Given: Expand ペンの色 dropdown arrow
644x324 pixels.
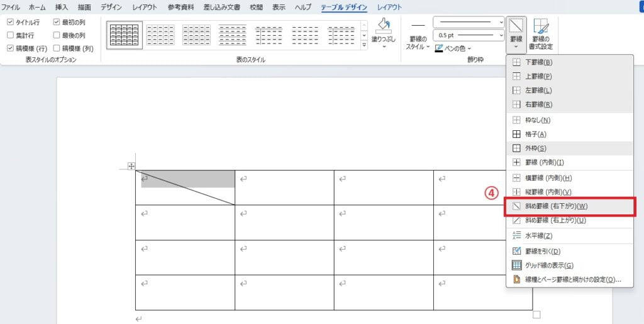Looking at the screenshot, I should click(469, 49).
